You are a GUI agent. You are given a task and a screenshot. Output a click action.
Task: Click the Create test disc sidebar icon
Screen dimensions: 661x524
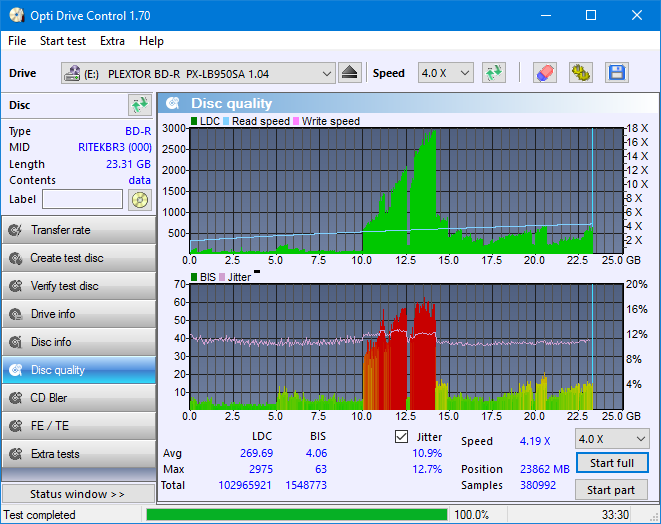16,258
